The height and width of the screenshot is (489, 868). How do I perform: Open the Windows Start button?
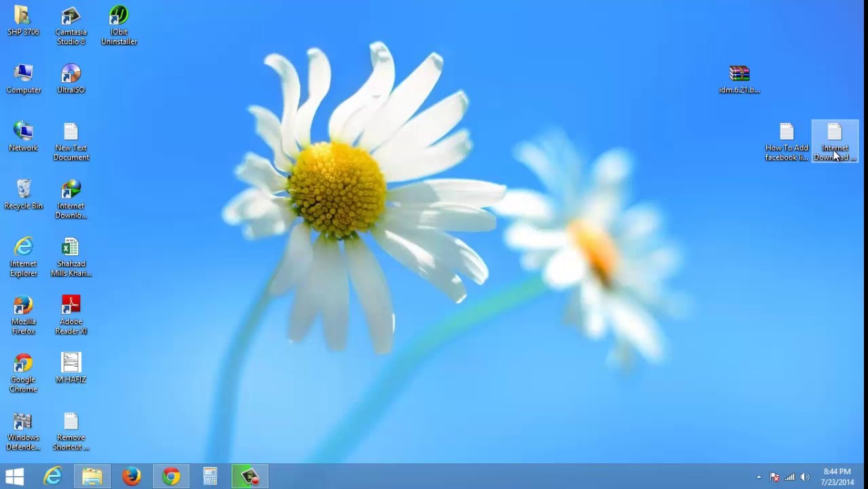coord(14,476)
